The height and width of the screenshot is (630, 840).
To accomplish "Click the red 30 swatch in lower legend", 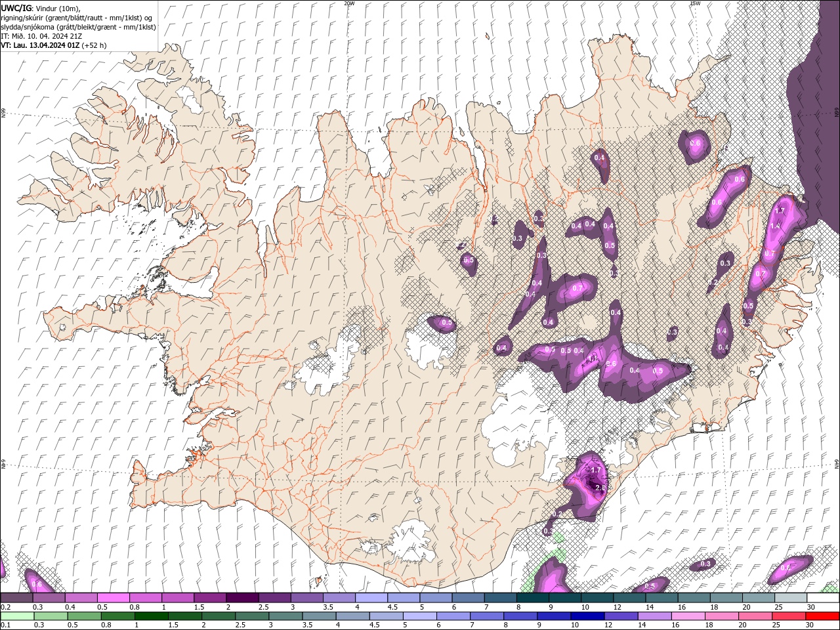I will (822, 616).
